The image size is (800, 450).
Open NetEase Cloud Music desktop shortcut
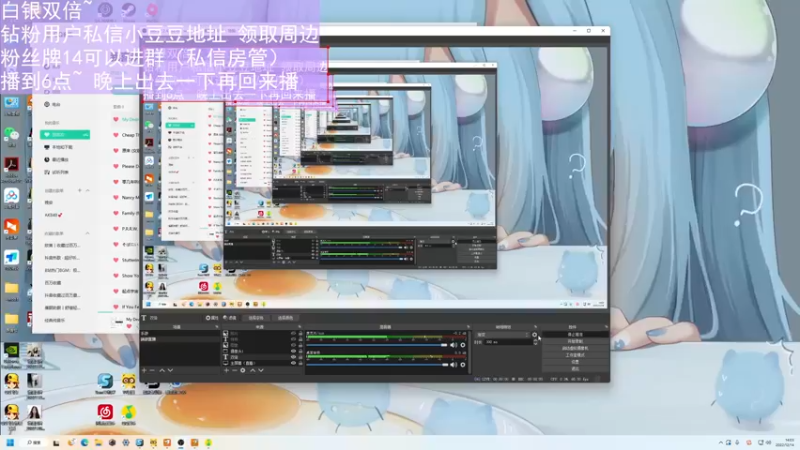105,412
